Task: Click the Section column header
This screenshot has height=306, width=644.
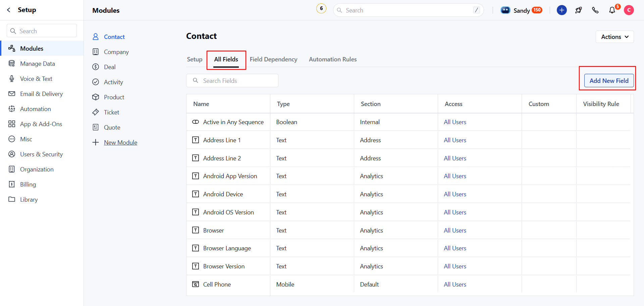Action: [370, 104]
